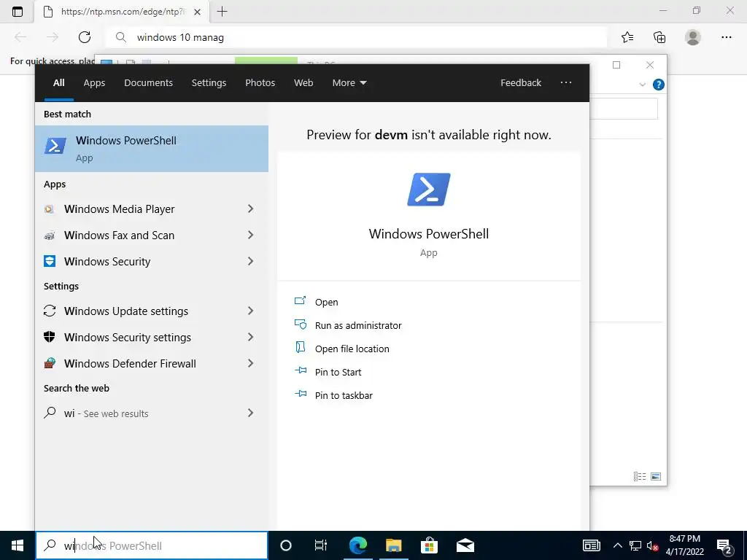747x560 pixels.
Task: Open Windows Security settings result
Action: coord(152,337)
